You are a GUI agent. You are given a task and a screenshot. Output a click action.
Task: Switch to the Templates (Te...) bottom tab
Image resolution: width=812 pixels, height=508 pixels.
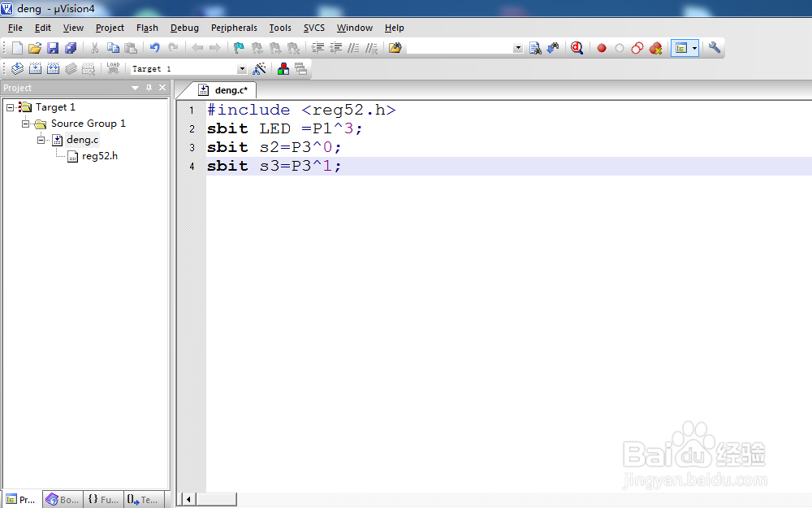point(143,499)
